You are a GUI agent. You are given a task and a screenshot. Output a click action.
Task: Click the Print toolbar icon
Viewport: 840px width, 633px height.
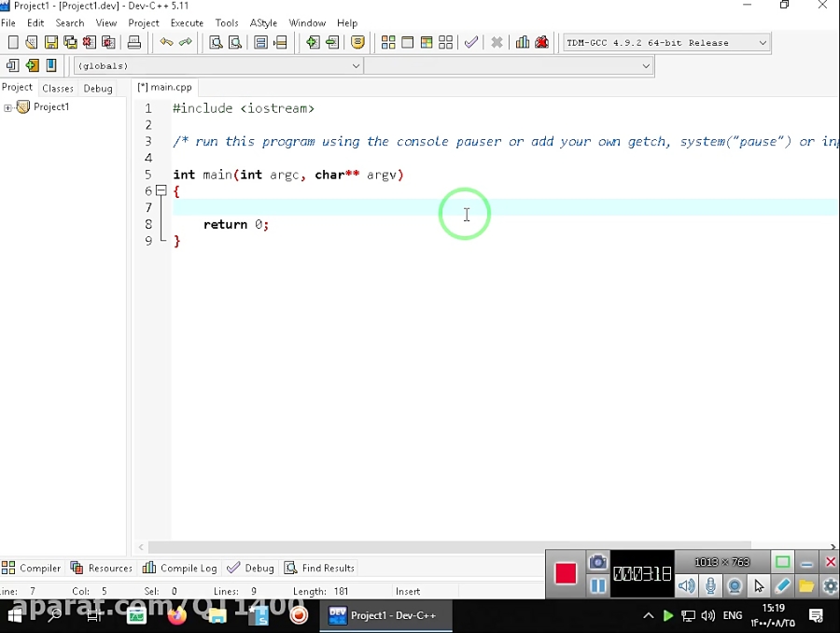[134, 42]
